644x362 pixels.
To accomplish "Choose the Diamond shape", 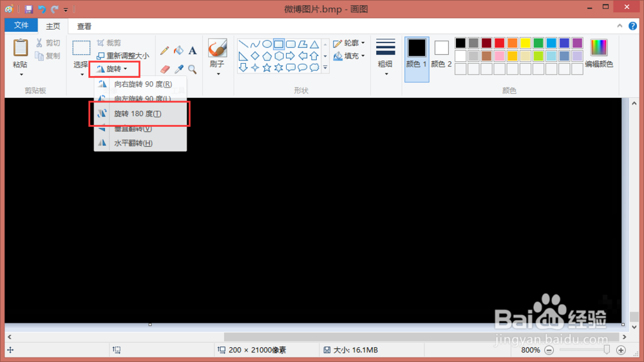I will coord(255,56).
